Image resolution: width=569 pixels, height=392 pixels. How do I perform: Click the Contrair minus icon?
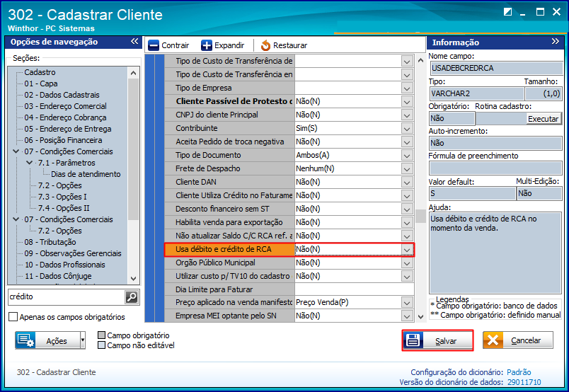154,45
